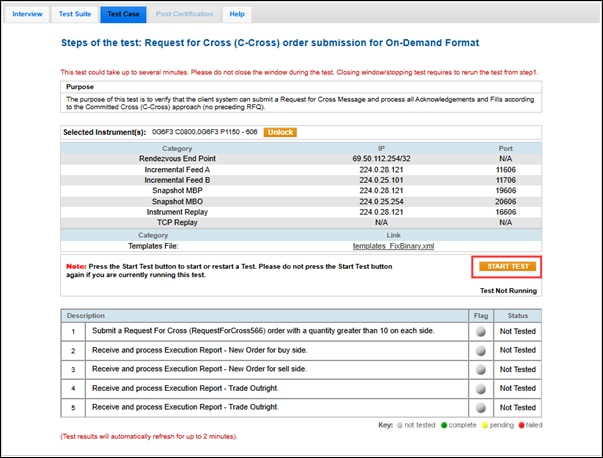Click the flag status icon for step 3
Image resolution: width=603 pixels, height=458 pixels.
click(x=481, y=369)
